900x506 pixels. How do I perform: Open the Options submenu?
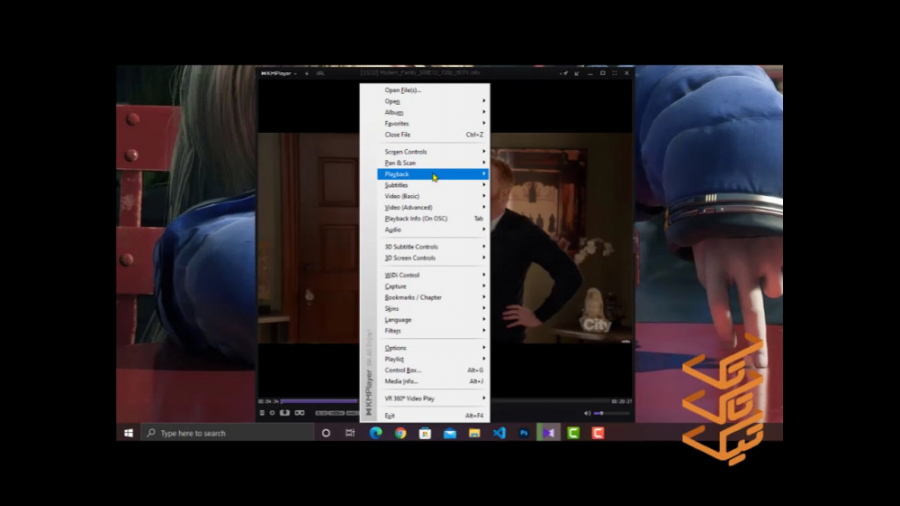[x=433, y=348]
